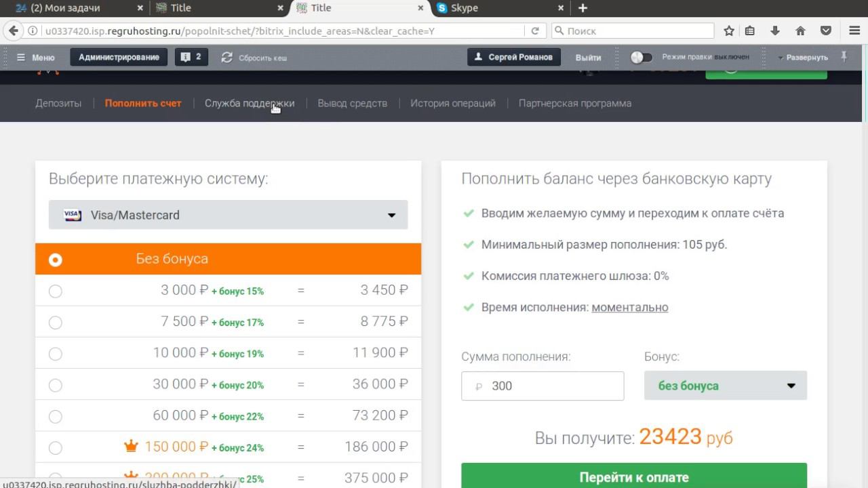Open the Партнерская программа menu item
Viewport: 868px width, 488px height.
point(575,103)
